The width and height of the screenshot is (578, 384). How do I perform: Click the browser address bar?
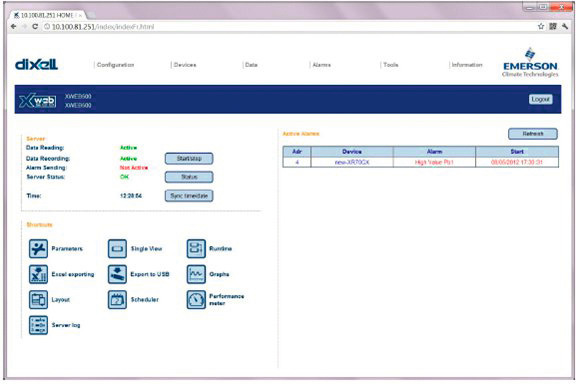288,27
